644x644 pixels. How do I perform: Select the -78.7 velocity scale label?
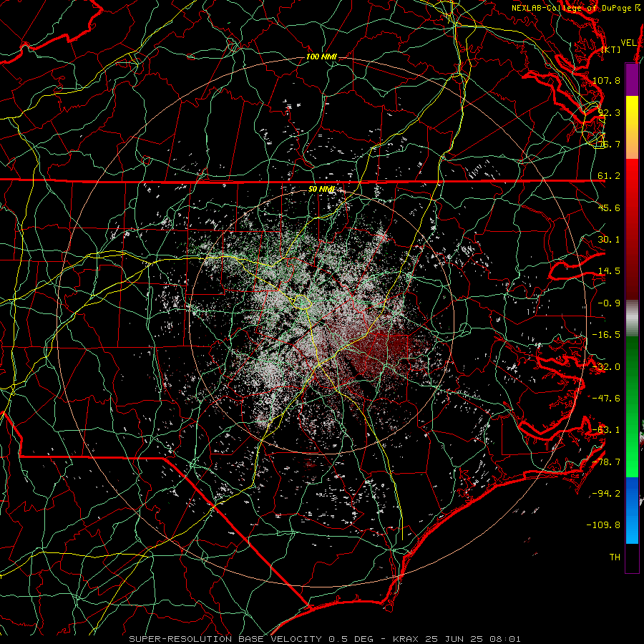(x=606, y=462)
